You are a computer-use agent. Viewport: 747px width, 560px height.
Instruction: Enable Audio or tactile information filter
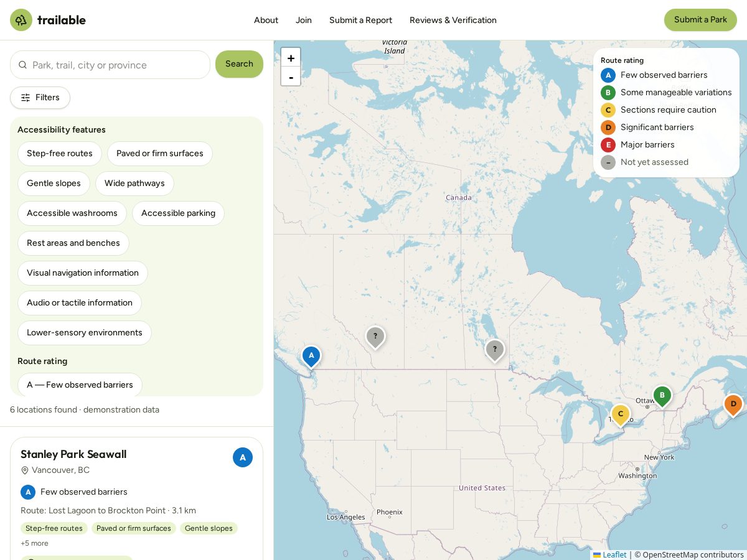[80, 303]
